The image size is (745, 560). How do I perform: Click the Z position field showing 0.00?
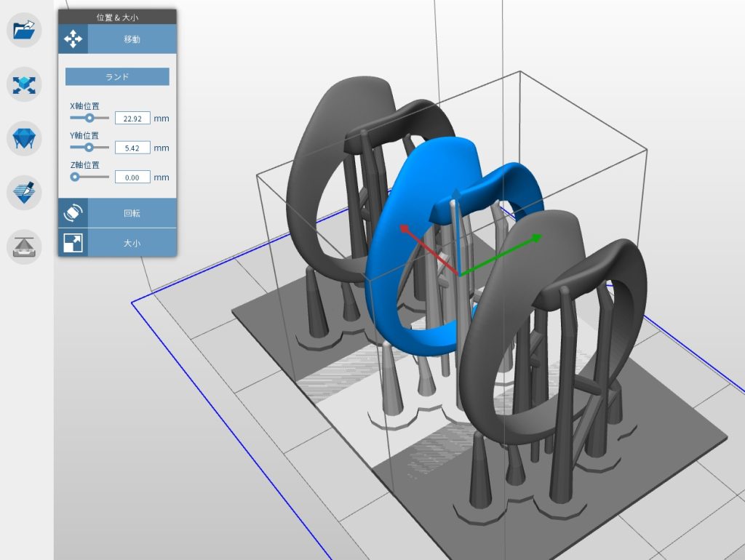click(x=132, y=177)
